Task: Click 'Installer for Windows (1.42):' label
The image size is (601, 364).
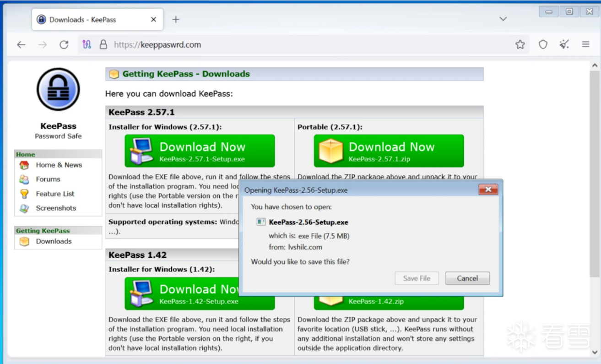Action: click(x=162, y=269)
